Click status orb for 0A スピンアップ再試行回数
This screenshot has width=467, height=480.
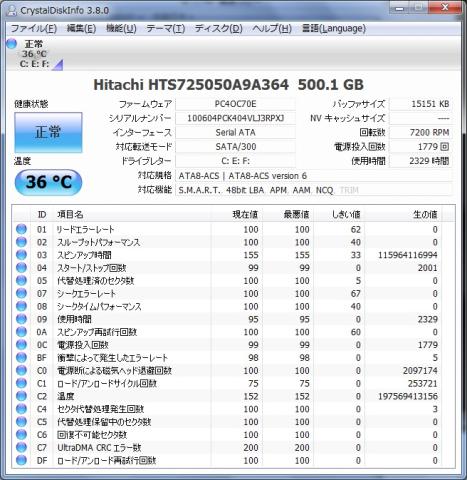[21, 332]
